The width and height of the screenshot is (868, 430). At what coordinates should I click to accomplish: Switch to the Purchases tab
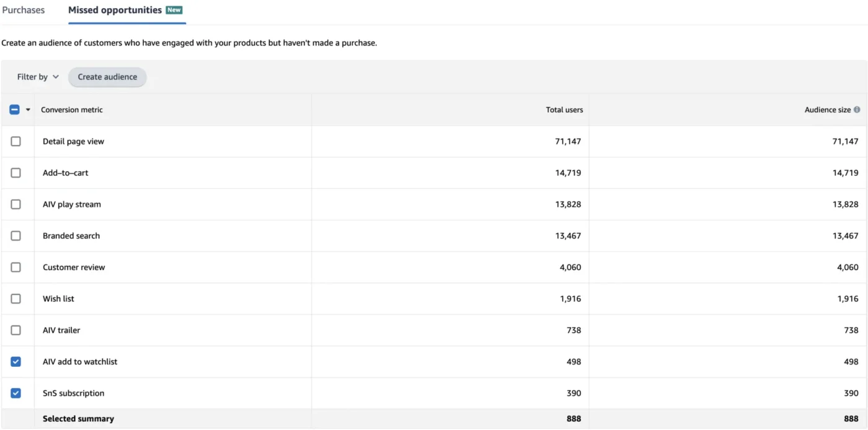tap(24, 10)
